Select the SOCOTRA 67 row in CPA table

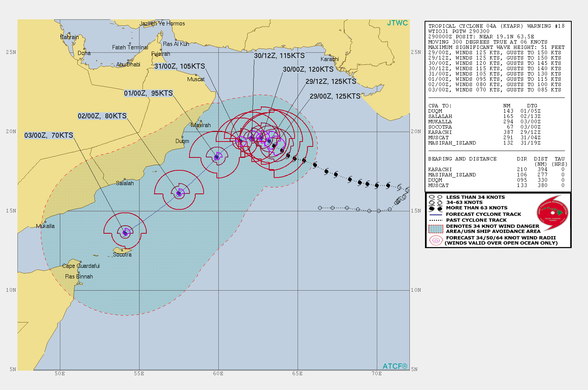pos(485,127)
